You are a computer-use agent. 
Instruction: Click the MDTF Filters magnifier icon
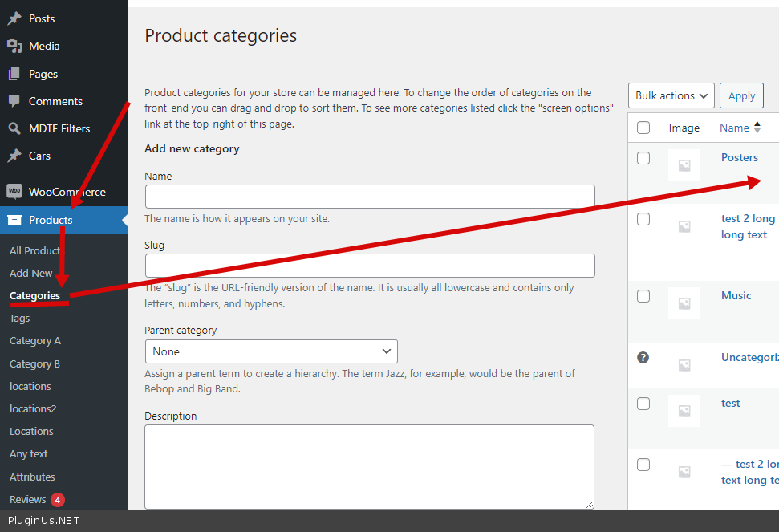point(14,128)
